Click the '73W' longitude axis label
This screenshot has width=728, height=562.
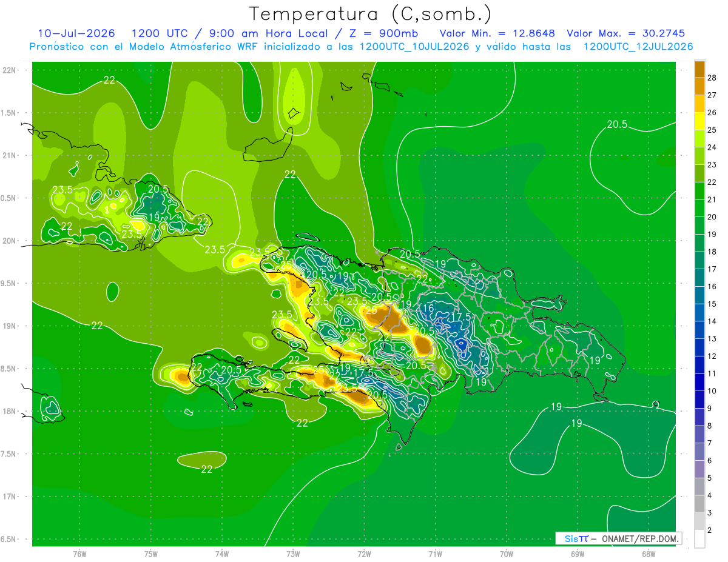[x=293, y=554]
